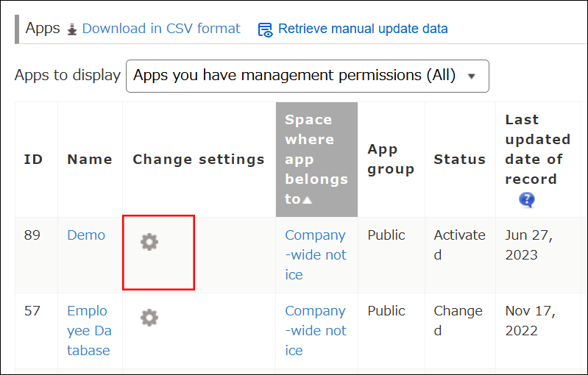Open the Demo app link
The height and width of the screenshot is (375, 588).
pyautogui.click(x=86, y=235)
